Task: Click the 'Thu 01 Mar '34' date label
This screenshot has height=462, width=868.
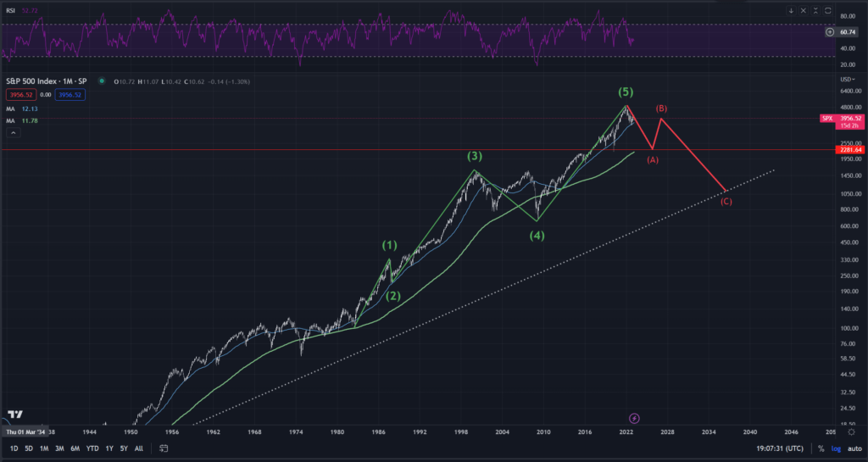Action: click(x=25, y=432)
